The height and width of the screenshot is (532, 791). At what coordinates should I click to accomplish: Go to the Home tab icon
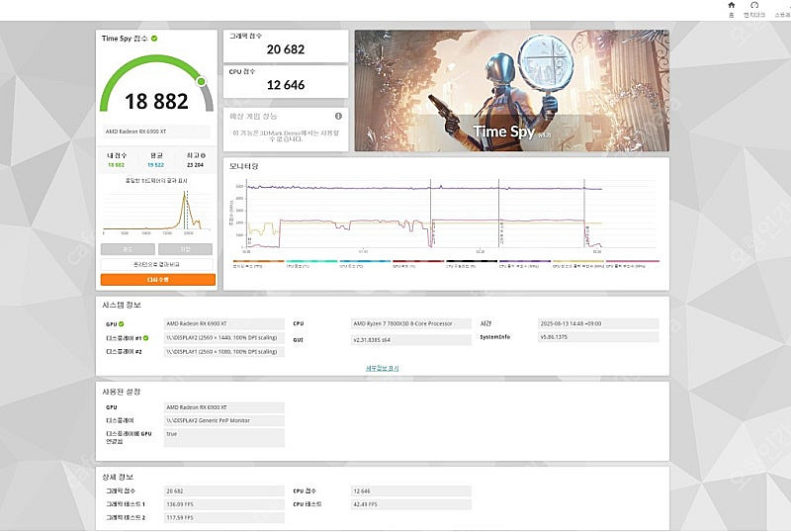point(732,6)
